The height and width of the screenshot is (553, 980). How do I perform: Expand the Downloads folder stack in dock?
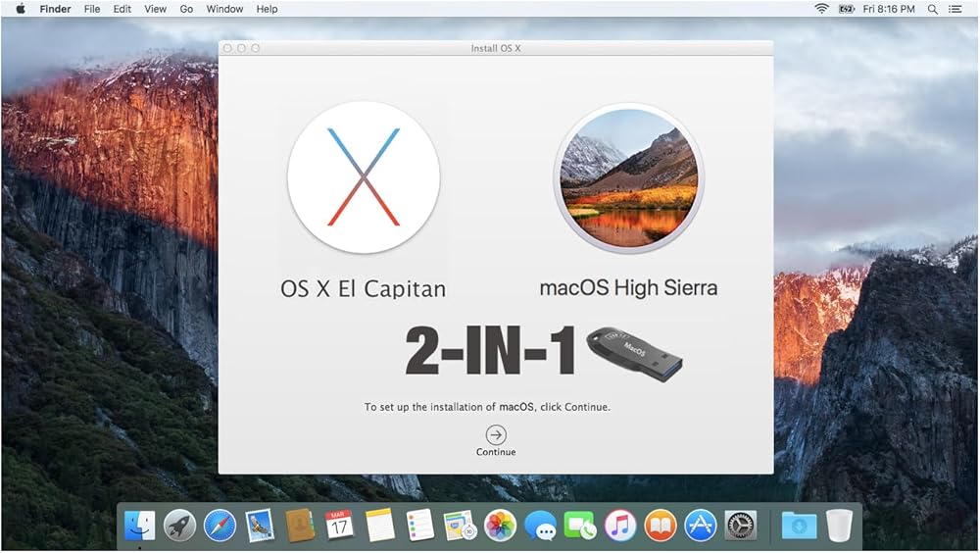coord(799,526)
